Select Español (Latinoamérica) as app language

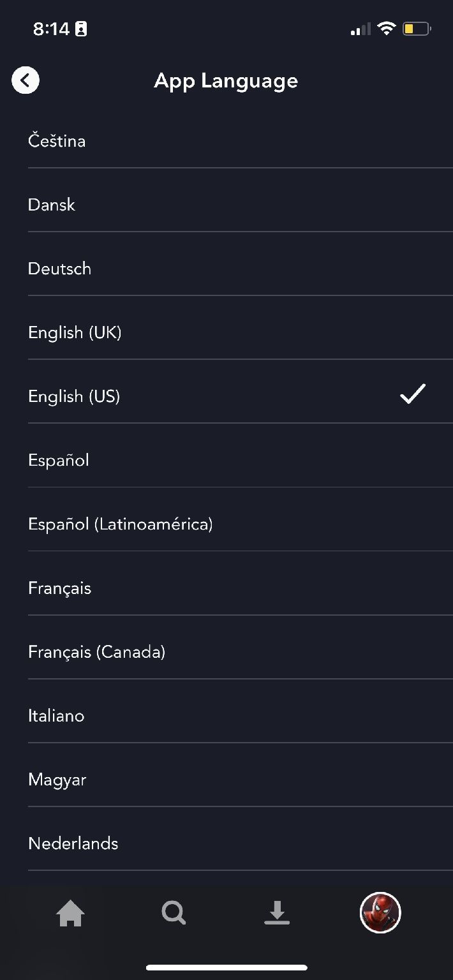tap(121, 524)
